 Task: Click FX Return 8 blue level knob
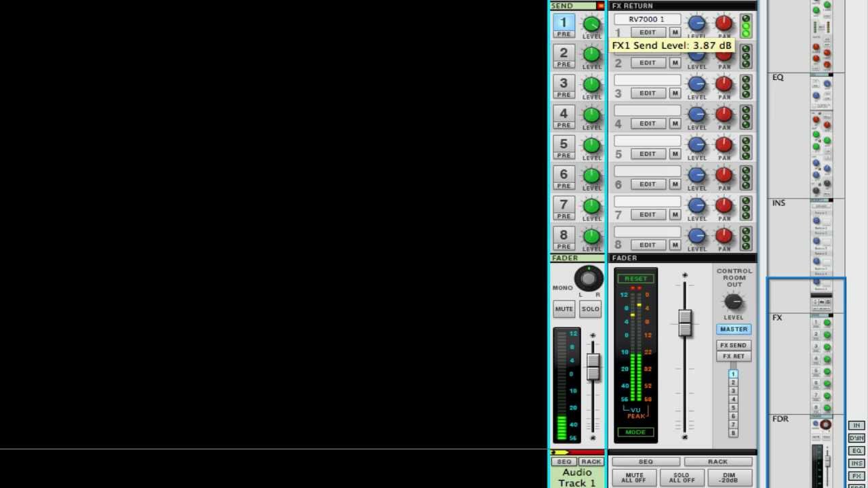pos(697,237)
